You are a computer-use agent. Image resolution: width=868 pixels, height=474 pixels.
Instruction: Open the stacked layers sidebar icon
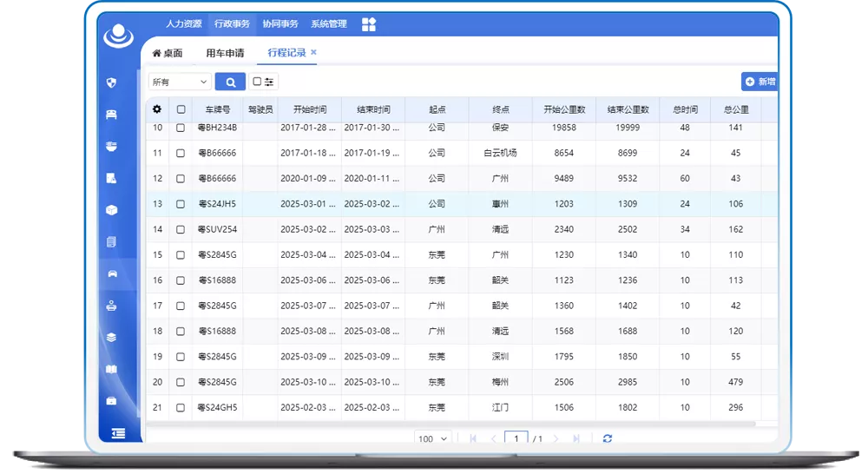point(111,337)
